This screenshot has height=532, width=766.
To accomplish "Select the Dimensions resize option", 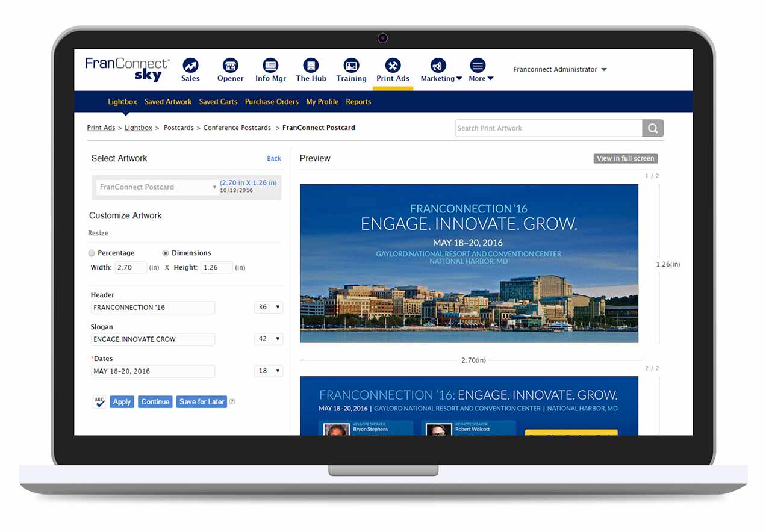I will coord(166,253).
